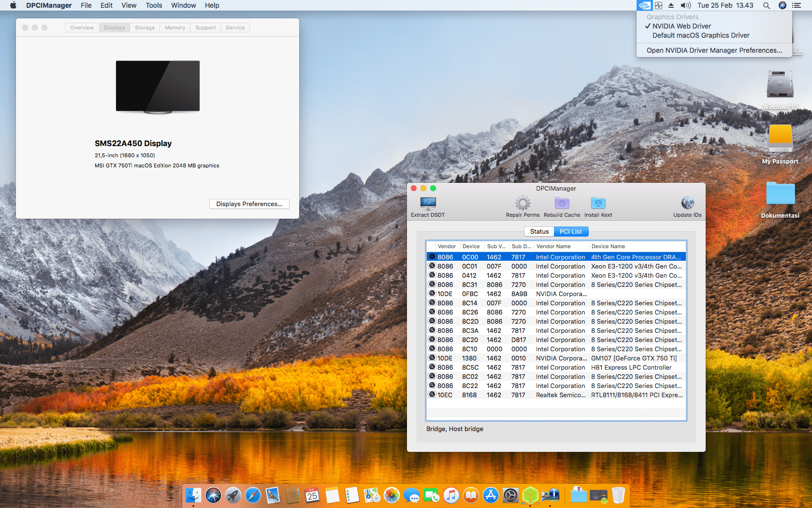Open the Tools menu
Viewport: 812px width, 508px height.
(154, 5)
